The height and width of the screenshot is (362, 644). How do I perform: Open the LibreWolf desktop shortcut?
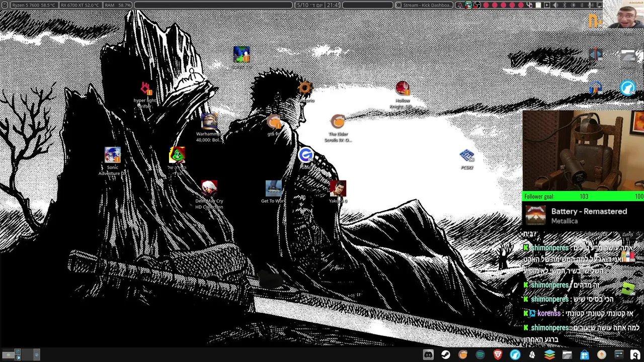[x=628, y=92]
